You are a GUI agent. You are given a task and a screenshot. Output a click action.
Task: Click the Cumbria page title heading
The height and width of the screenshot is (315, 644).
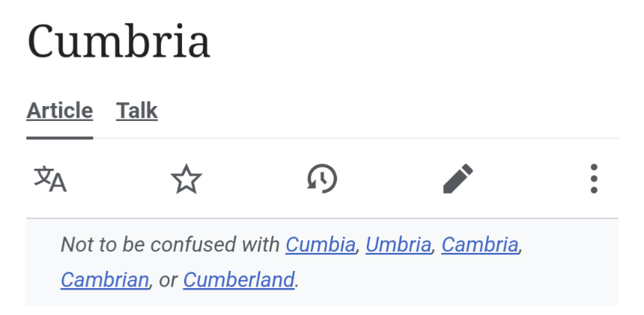point(119,41)
